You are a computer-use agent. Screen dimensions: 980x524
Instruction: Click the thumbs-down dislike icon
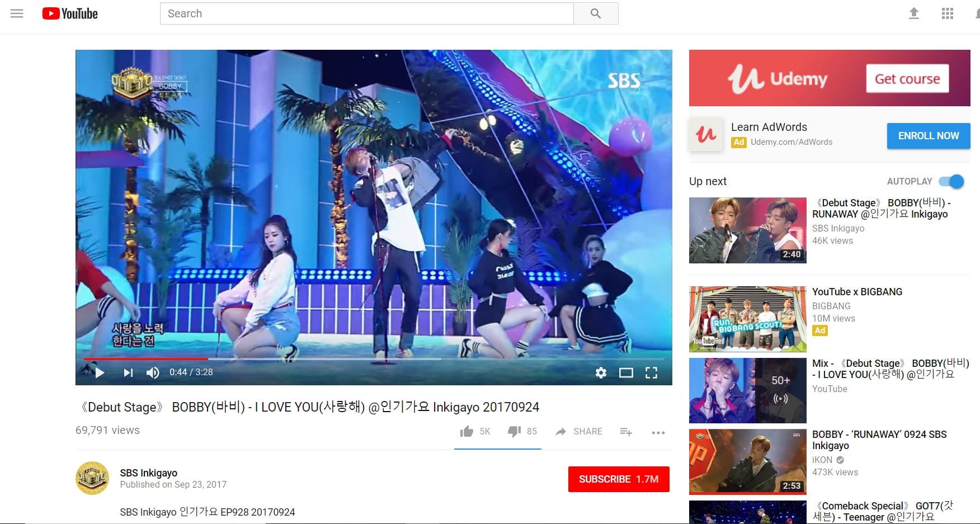(x=513, y=431)
